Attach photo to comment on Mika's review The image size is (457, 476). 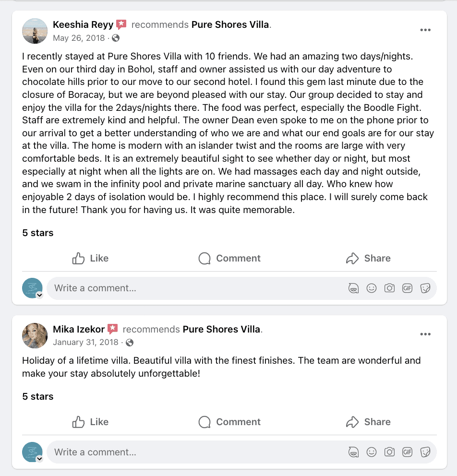(x=389, y=452)
